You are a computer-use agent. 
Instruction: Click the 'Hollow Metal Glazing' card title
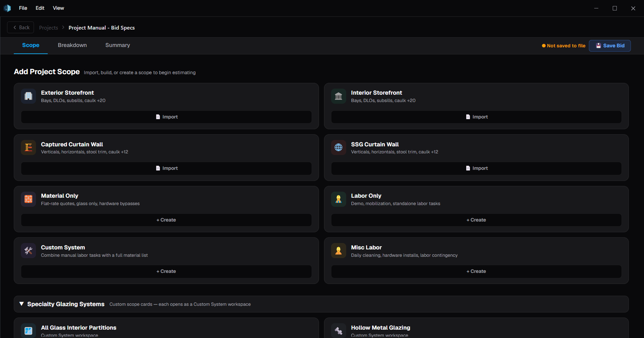380,328
